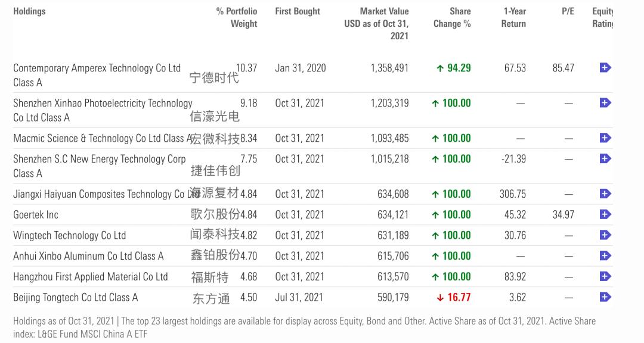Sort by Market Value USD column header
Viewport: 644px width, 343px height.
tap(377, 23)
